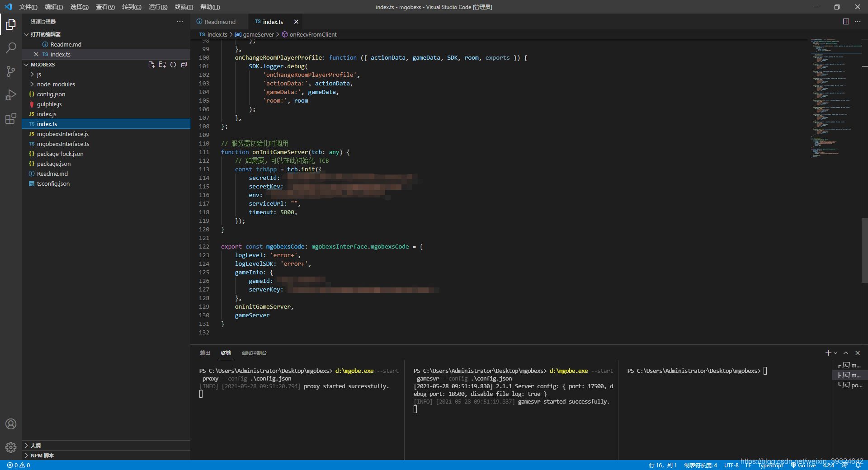868x470 pixels.
Task: Close the terminal panel
Action: (858, 353)
